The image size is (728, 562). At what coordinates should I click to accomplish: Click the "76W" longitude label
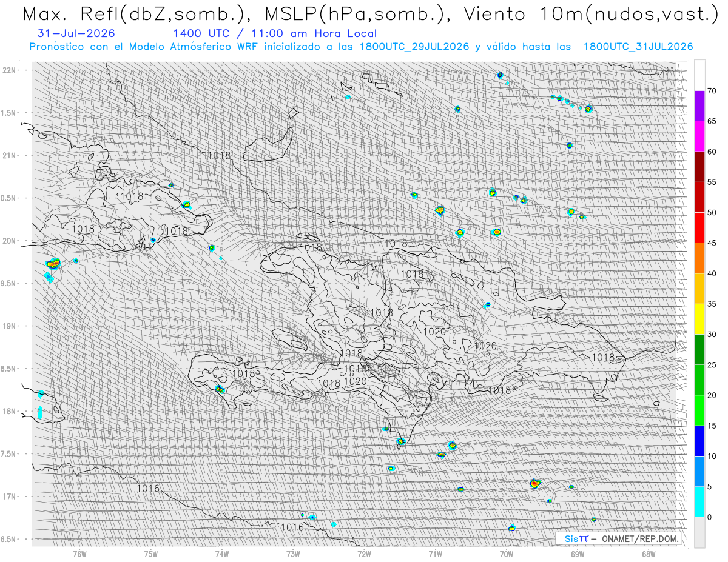[79, 553]
